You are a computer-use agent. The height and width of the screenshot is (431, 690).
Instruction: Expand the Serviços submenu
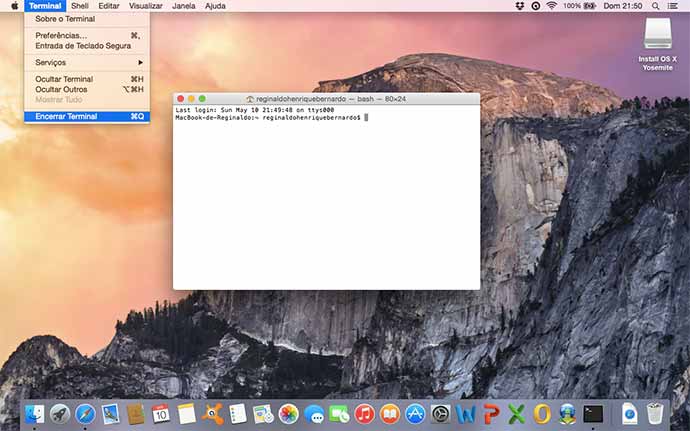tap(86, 62)
